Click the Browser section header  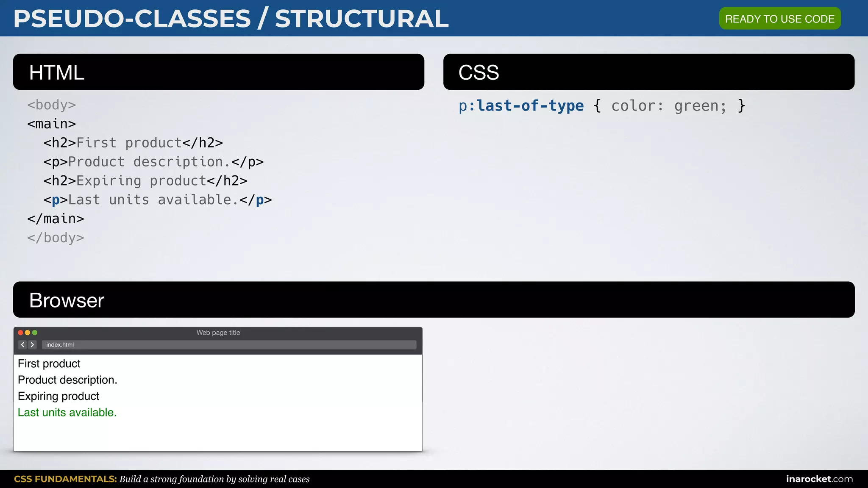[434, 300]
